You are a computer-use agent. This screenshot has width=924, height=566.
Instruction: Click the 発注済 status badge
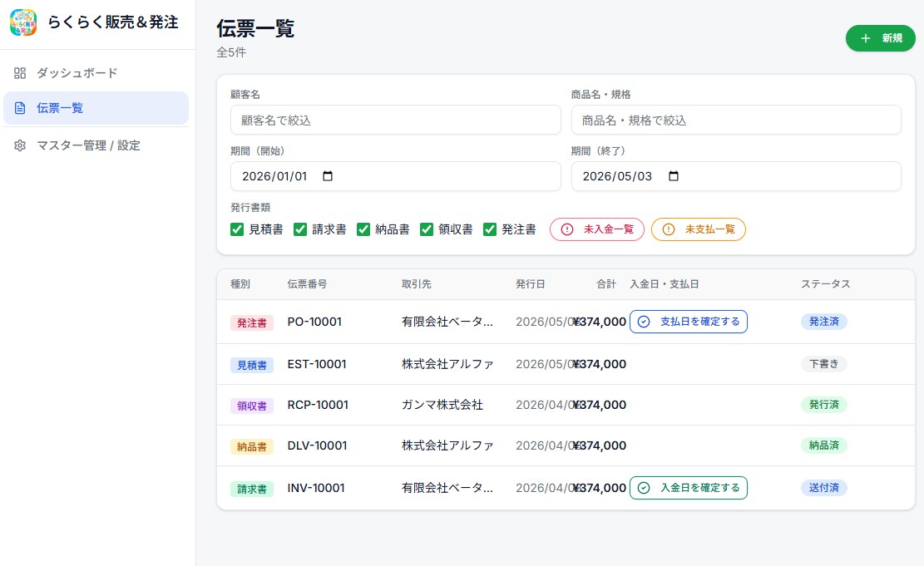[824, 322]
